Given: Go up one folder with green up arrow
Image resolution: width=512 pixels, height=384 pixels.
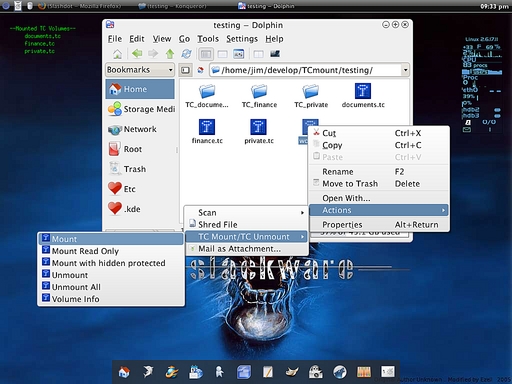Looking at the screenshot, I should (x=170, y=54).
